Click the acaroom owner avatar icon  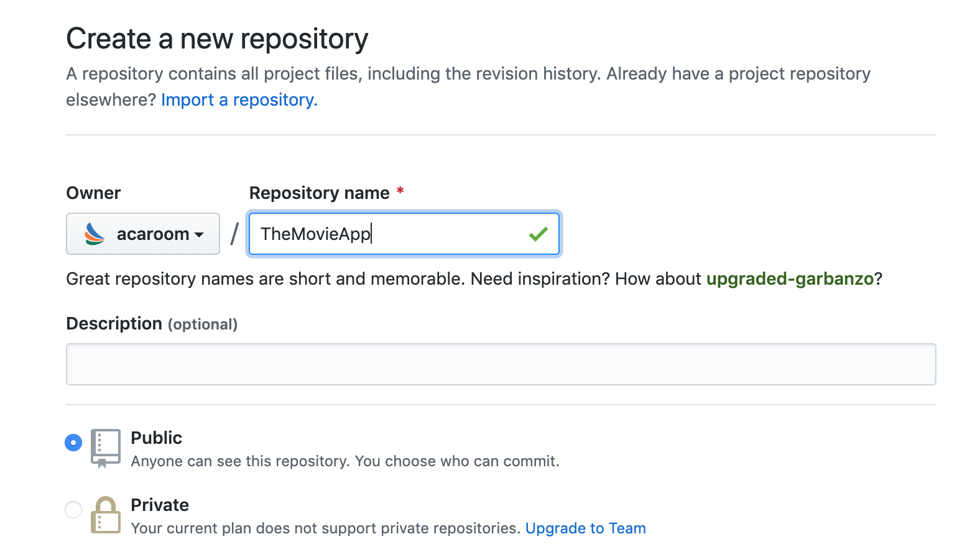coord(95,234)
